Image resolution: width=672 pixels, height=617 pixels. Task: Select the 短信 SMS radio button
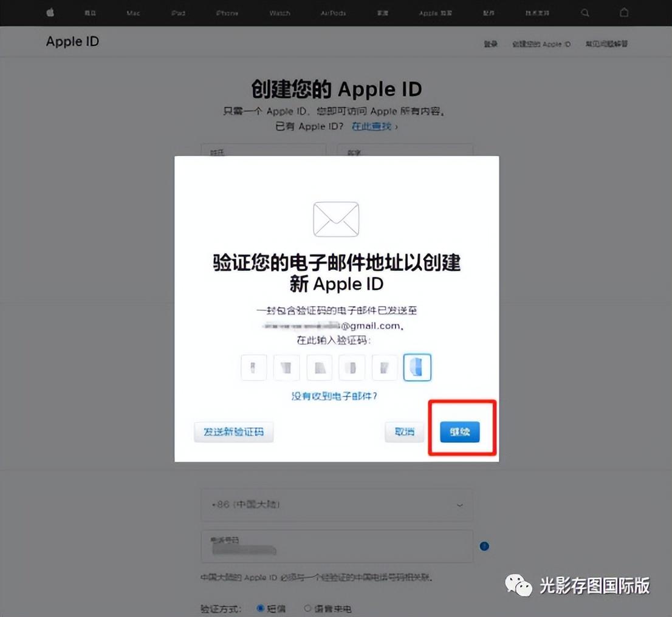(259, 608)
